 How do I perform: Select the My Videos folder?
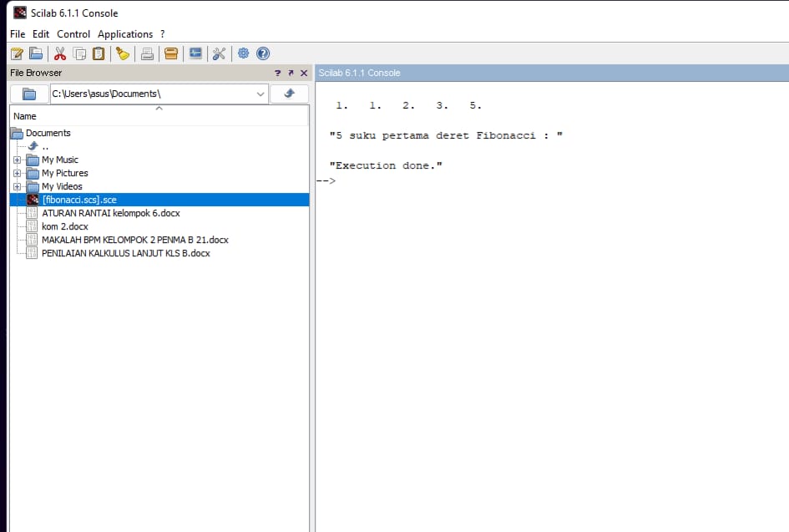coord(62,187)
